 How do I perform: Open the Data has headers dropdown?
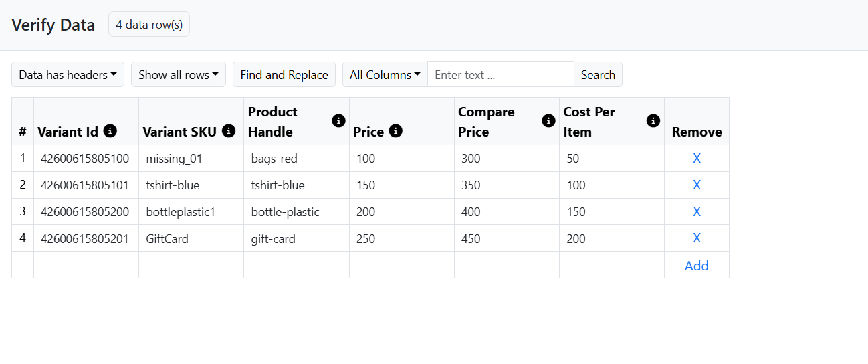[68, 74]
